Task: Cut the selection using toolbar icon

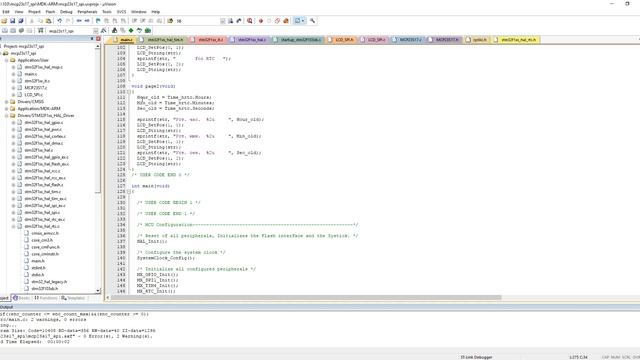Action: pyautogui.click(x=31, y=21)
